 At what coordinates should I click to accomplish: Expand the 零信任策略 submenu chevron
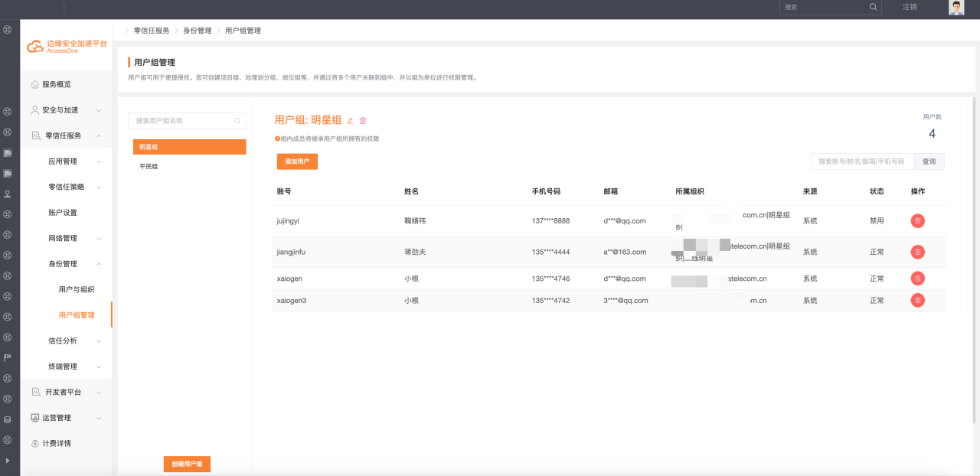[x=99, y=187]
